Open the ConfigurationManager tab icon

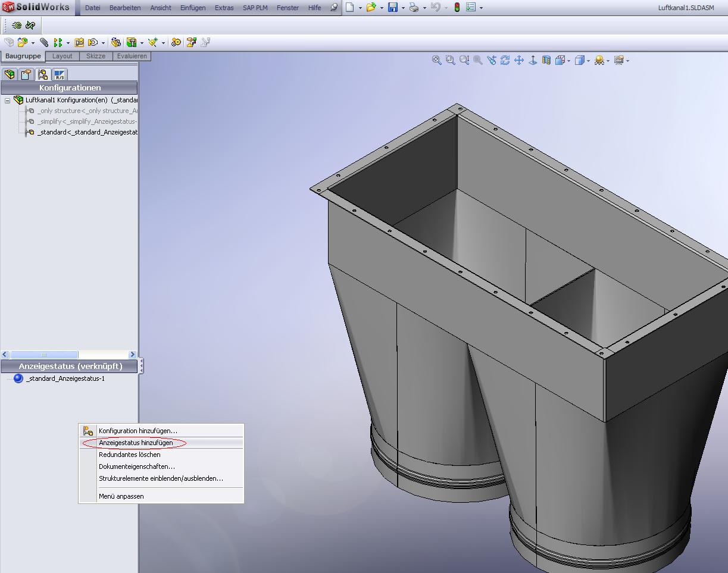click(43, 74)
